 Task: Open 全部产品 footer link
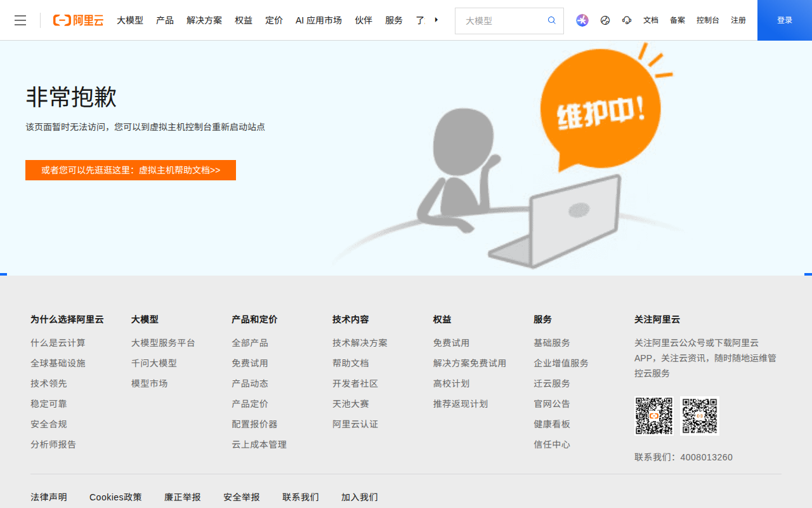pyautogui.click(x=250, y=343)
